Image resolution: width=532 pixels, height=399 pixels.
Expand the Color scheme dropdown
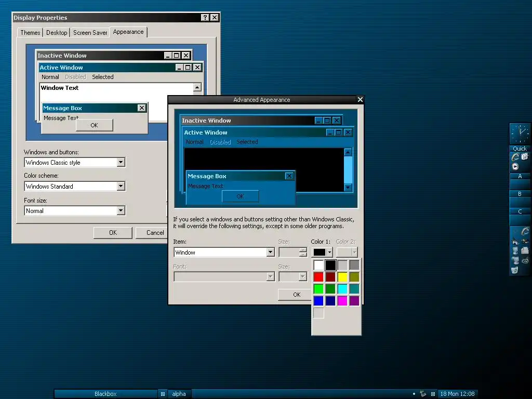click(x=121, y=186)
